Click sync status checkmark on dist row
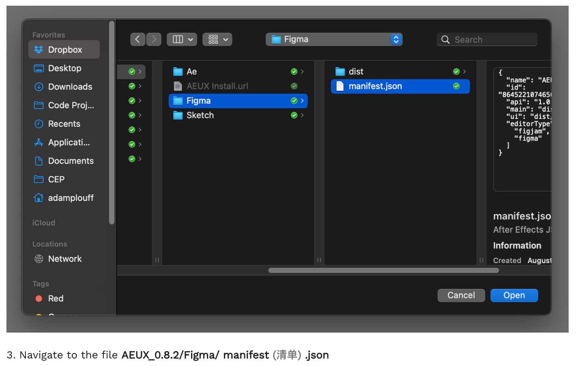 [456, 71]
